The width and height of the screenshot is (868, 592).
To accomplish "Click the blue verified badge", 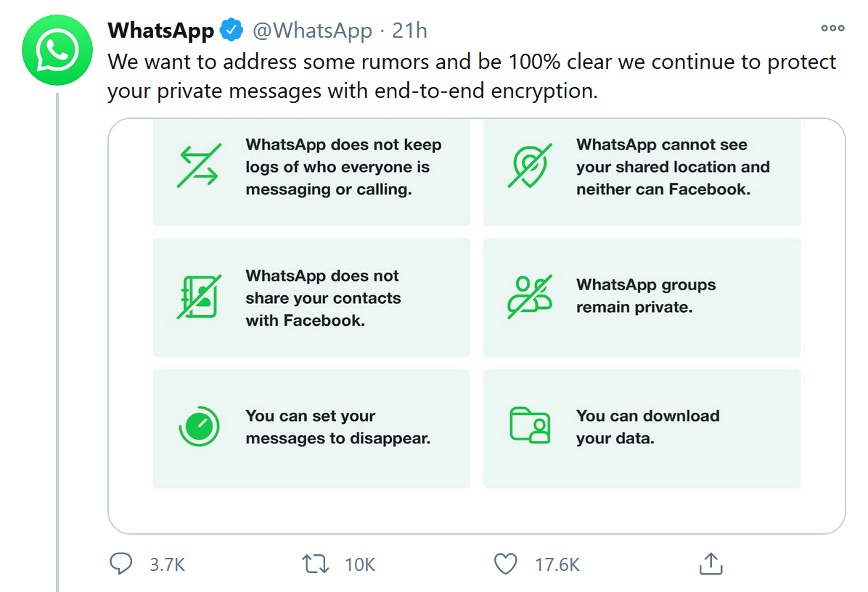I will 232,30.
